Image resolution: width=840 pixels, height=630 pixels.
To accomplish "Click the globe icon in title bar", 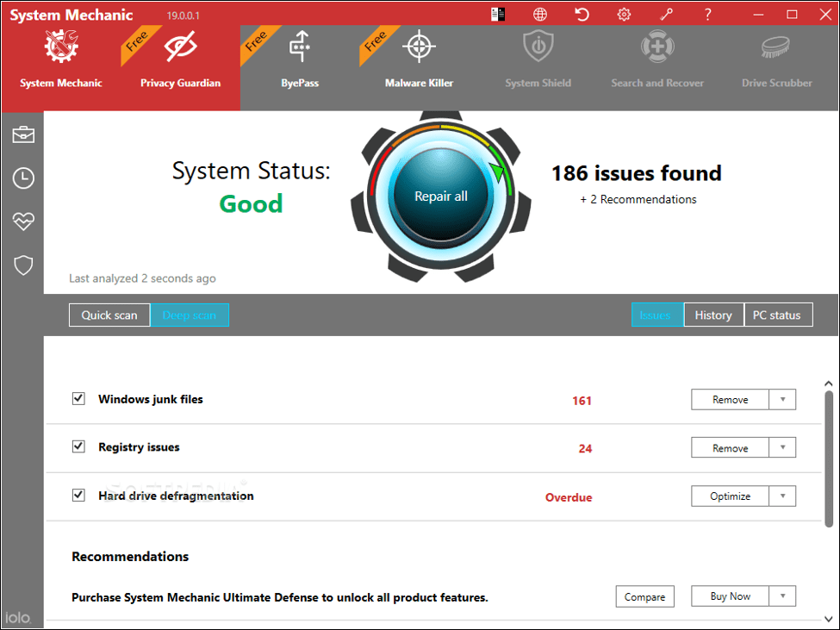I will 540,15.
